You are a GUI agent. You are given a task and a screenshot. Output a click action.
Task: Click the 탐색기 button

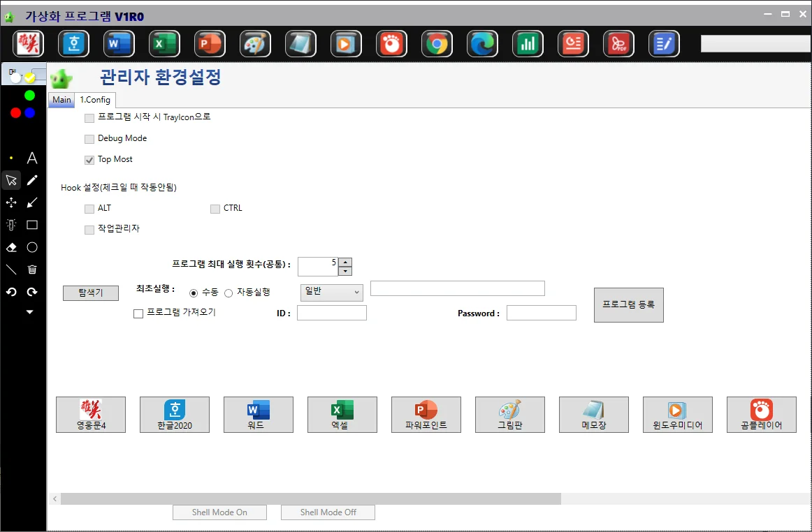click(91, 293)
